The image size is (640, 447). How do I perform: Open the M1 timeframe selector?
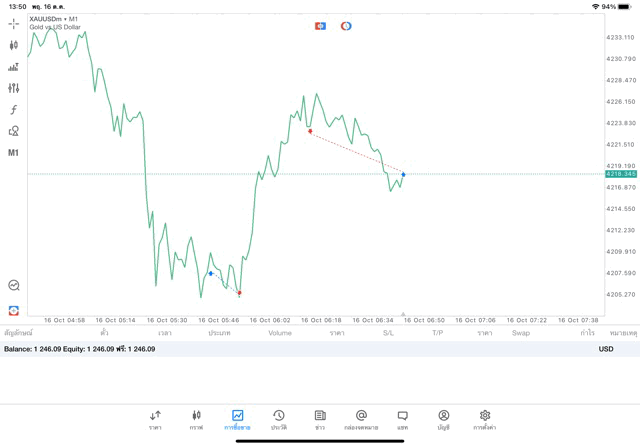click(13, 153)
